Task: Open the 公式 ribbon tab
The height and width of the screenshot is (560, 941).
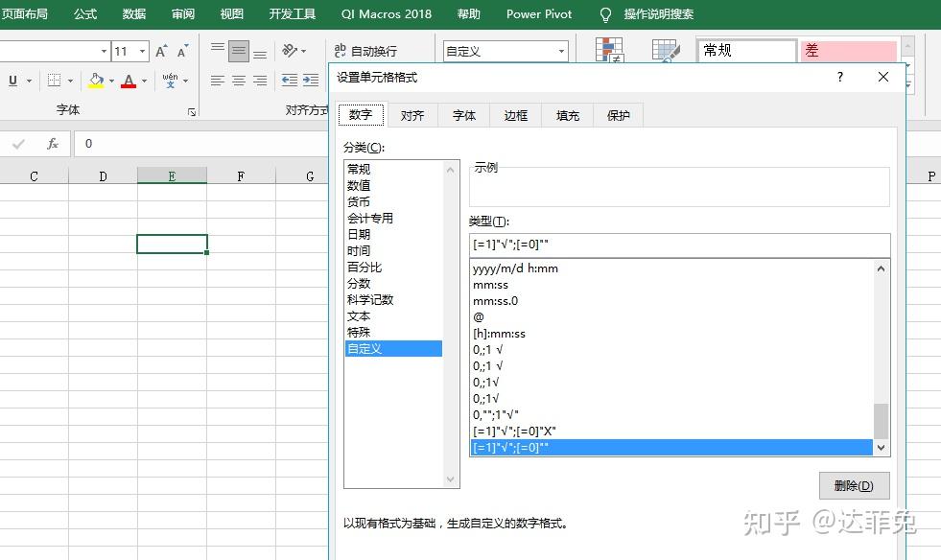Action: tap(85, 13)
